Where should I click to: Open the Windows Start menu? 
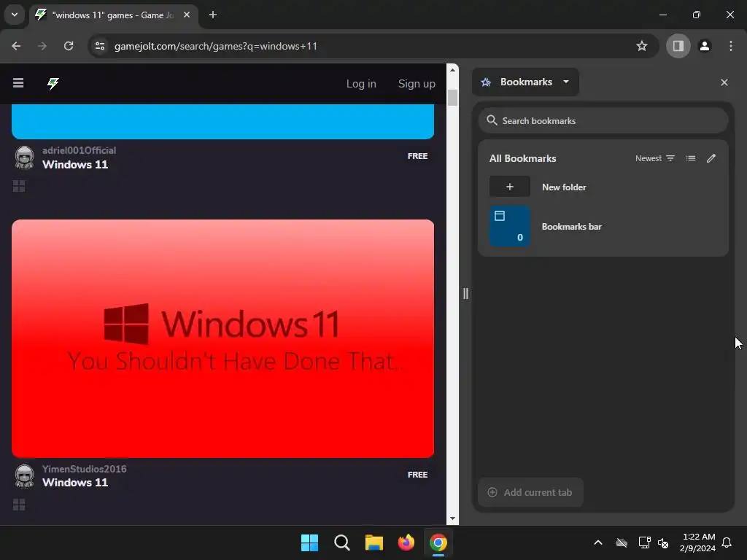309,542
